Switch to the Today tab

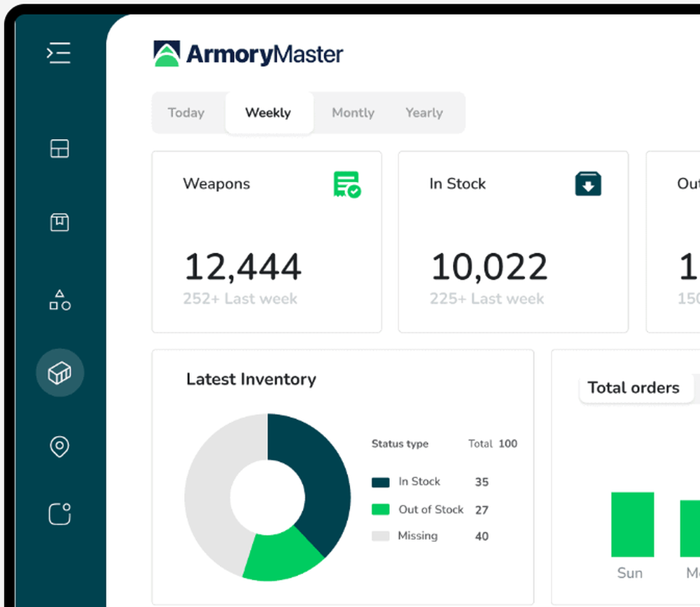pyautogui.click(x=186, y=113)
